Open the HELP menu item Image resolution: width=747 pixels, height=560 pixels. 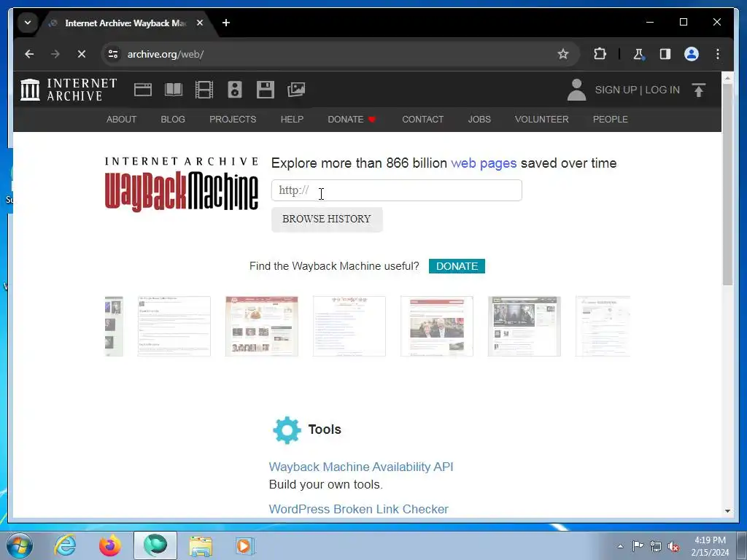coord(292,120)
